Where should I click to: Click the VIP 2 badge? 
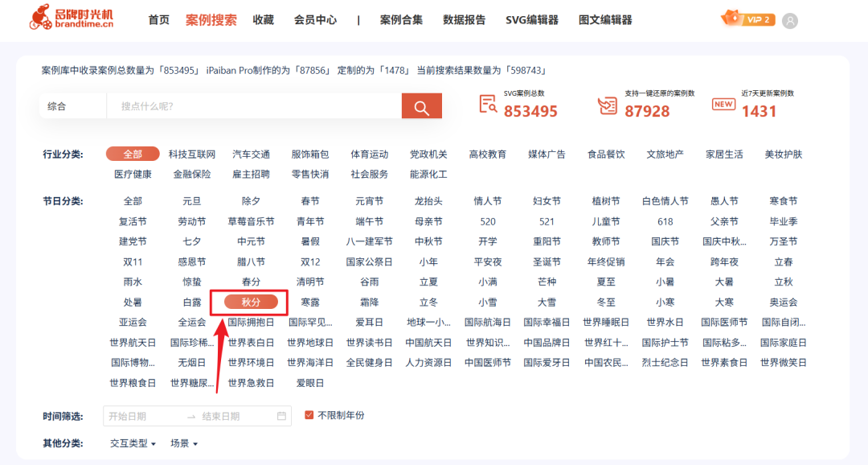[747, 19]
